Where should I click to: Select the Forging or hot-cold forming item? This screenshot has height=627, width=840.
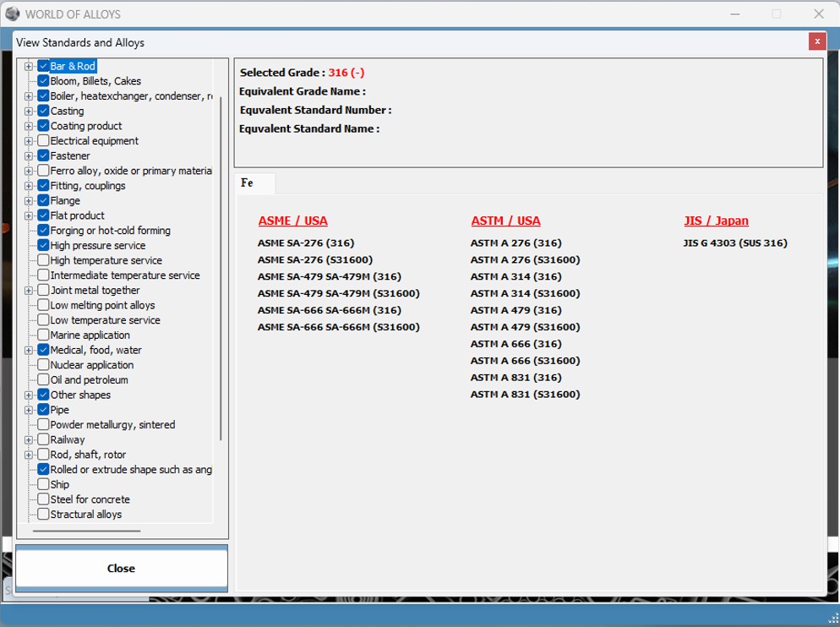(111, 231)
